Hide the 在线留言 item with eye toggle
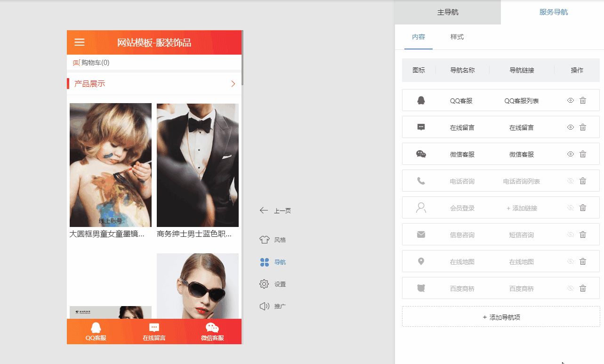 coord(571,127)
